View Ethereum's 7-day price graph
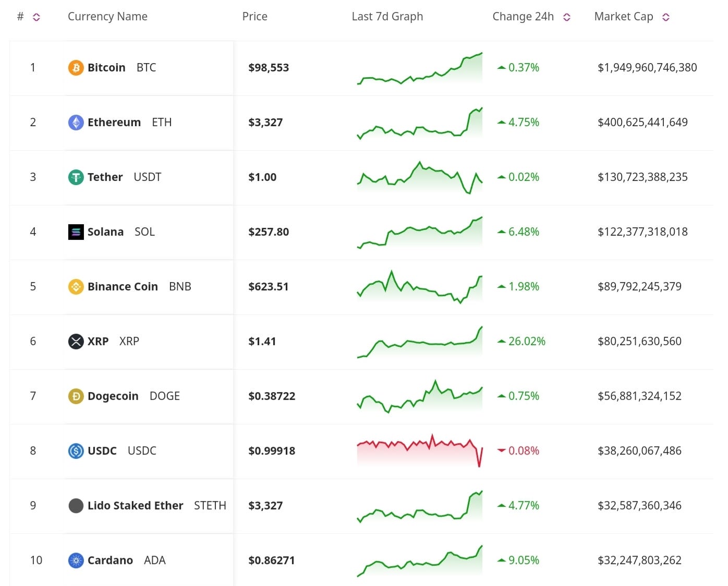The image size is (728, 586). (420, 123)
